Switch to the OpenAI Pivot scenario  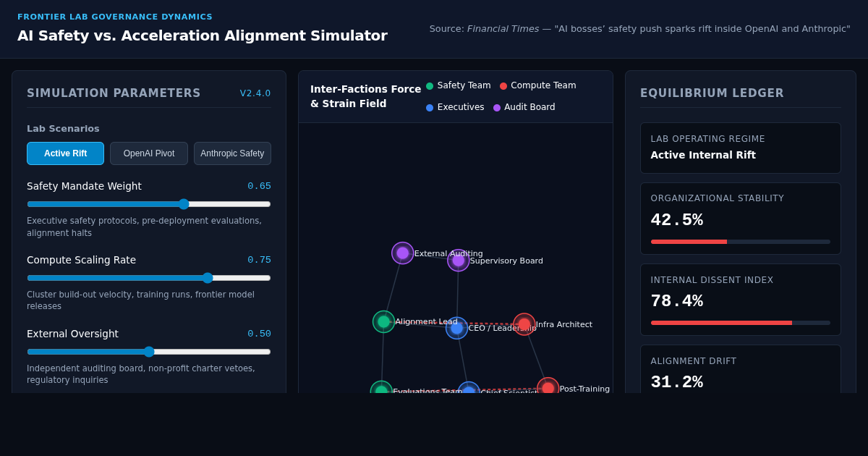(x=149, y=153)
